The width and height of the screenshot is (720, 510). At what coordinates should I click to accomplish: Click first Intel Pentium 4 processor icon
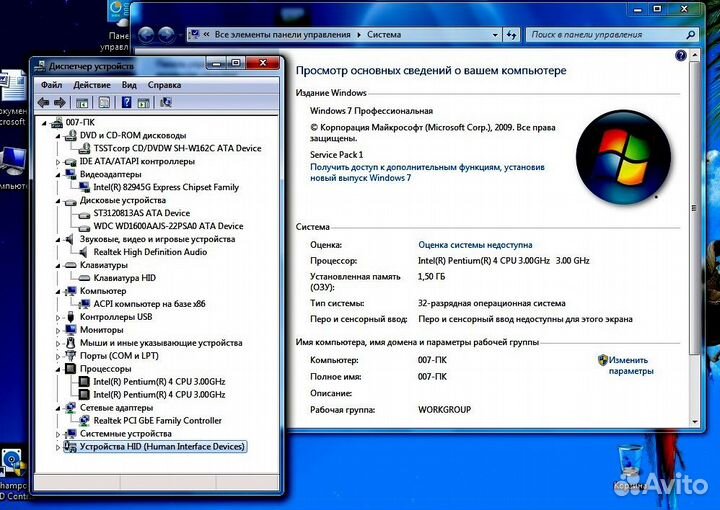click(84, 381)
